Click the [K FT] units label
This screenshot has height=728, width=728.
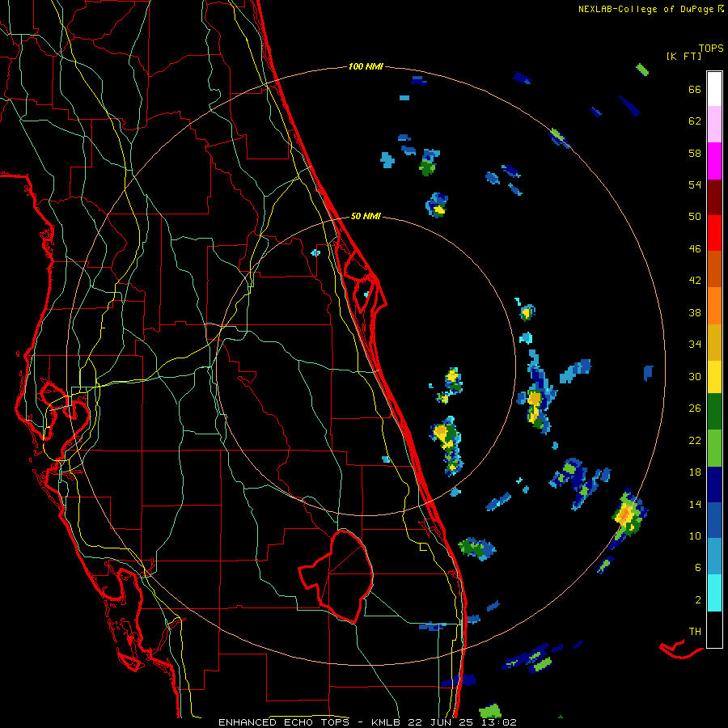(x=684, y=57)
